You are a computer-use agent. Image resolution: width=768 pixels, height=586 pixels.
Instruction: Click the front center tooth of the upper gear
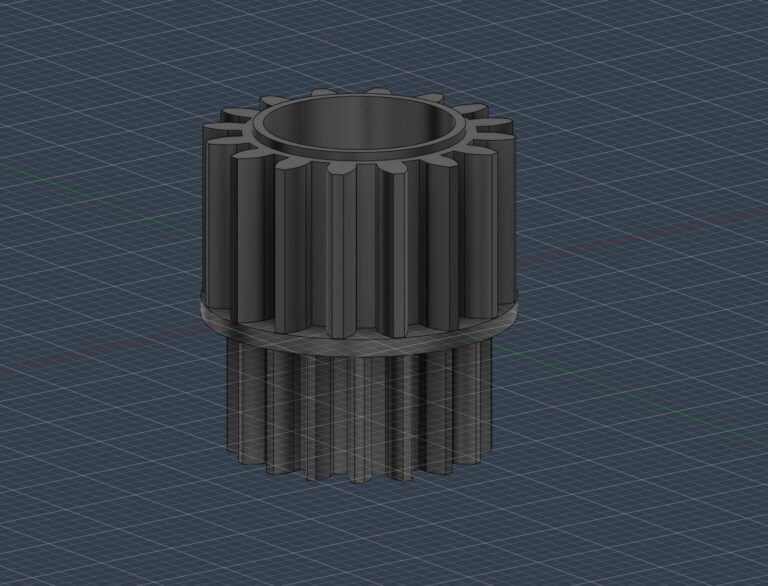click(x=344, y=250)
